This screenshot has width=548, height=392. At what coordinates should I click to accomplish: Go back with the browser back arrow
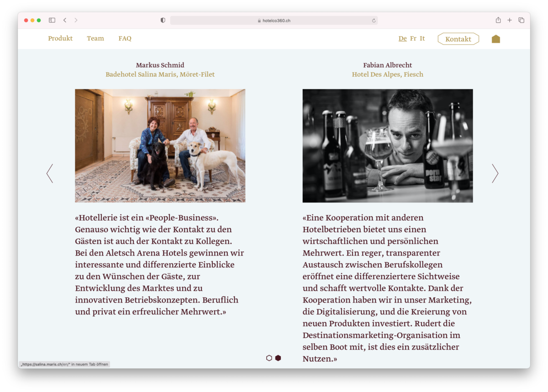(65, 20)
